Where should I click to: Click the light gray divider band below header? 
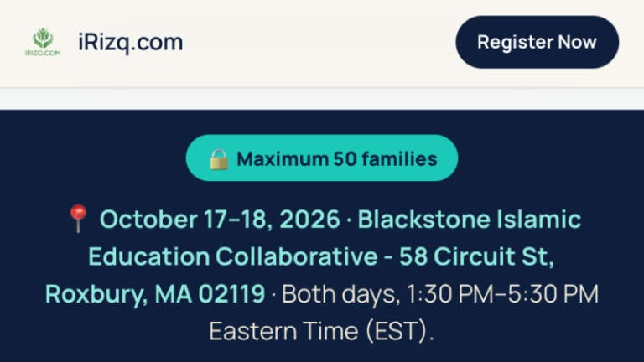coord(322,99)
